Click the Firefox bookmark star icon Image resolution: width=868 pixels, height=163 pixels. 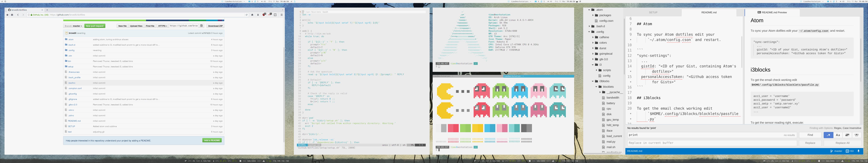[x=7, y=15]
